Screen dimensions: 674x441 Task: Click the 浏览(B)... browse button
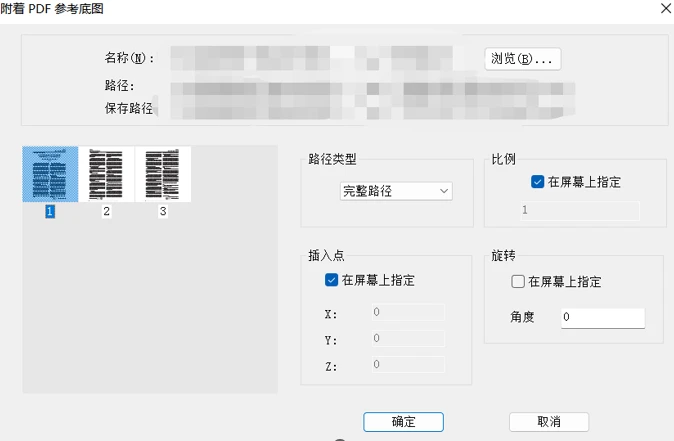click(523, 58)
